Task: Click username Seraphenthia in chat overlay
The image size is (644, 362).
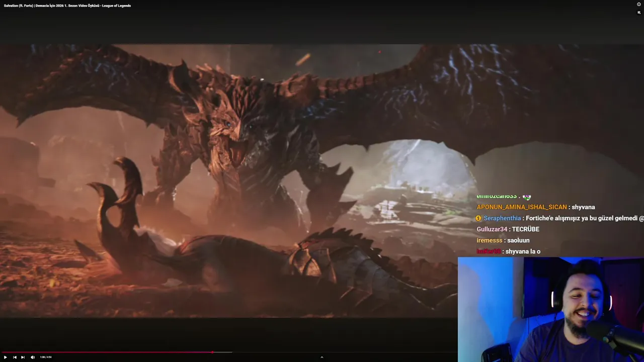Action: 502,218
